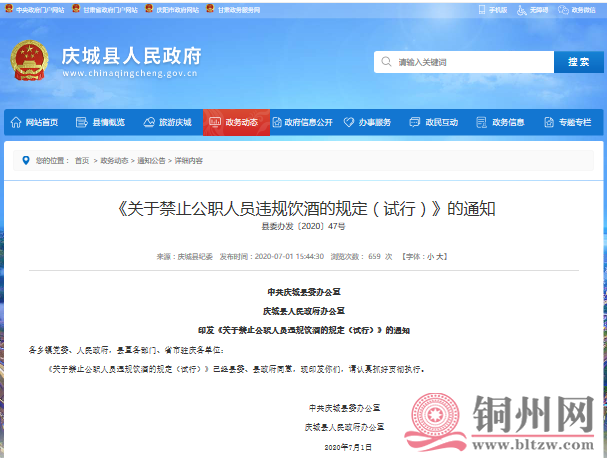Image resolution: width=607 pixels, height=458 pixels.
Task: Click the icon beside 专题专栏
Action: (549, 122)
